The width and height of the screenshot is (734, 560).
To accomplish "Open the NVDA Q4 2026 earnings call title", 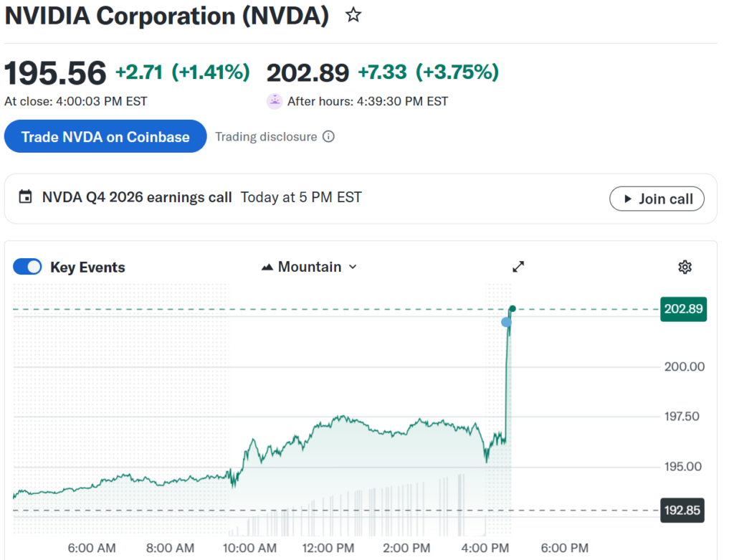I will [x=137, y=196].
